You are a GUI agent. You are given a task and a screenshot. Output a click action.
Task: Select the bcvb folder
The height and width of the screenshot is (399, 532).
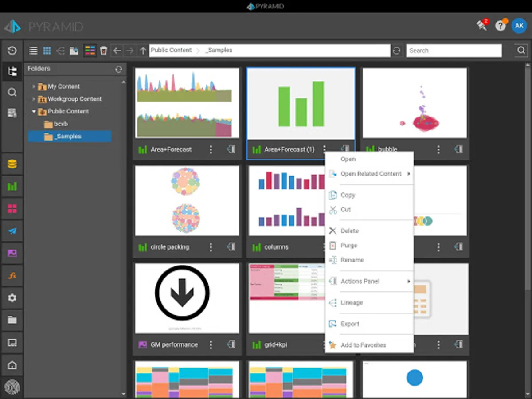point(61,124)
